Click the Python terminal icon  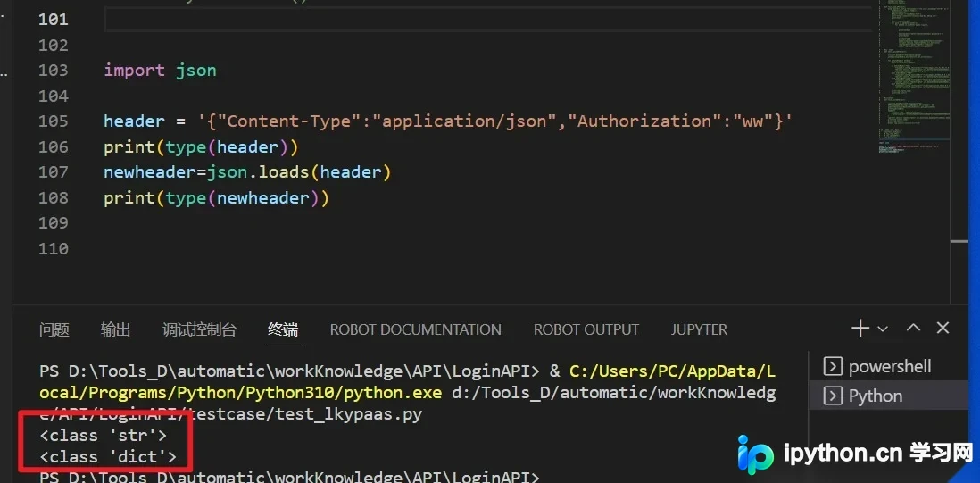click(833, 396)
